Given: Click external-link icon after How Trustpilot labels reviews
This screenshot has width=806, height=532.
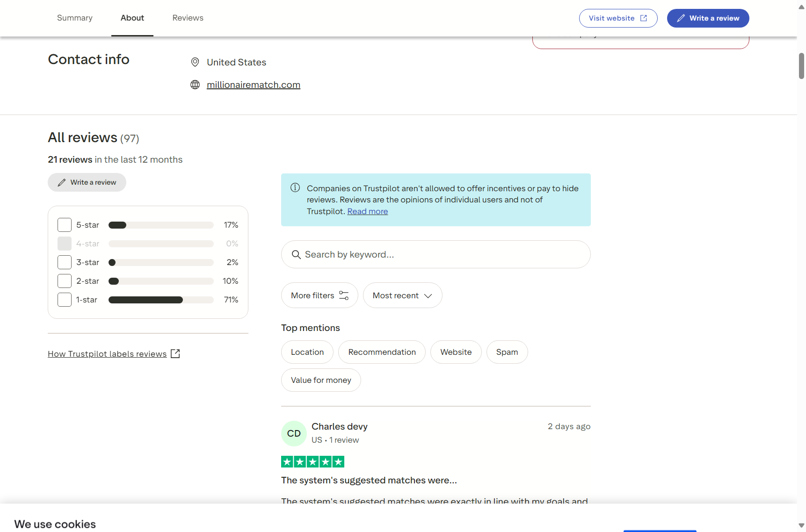Looking at the screenshot, I should point(175,354).
